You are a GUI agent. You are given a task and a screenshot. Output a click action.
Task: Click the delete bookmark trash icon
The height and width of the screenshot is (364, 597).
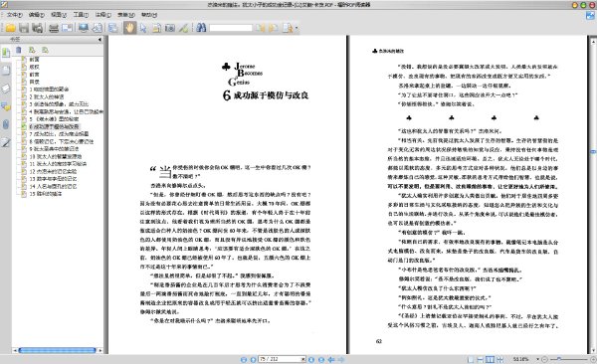(19, 50)
